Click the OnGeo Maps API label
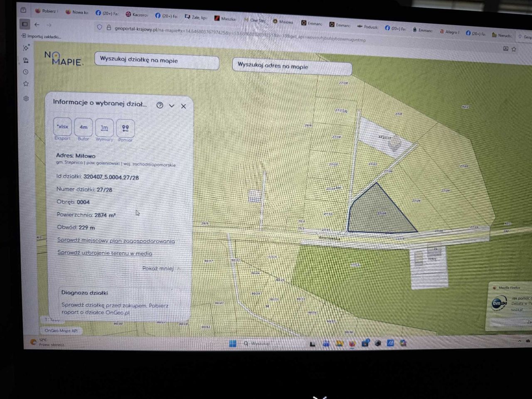The width and height of the screenshot is (532, 399). pos(61,331)
